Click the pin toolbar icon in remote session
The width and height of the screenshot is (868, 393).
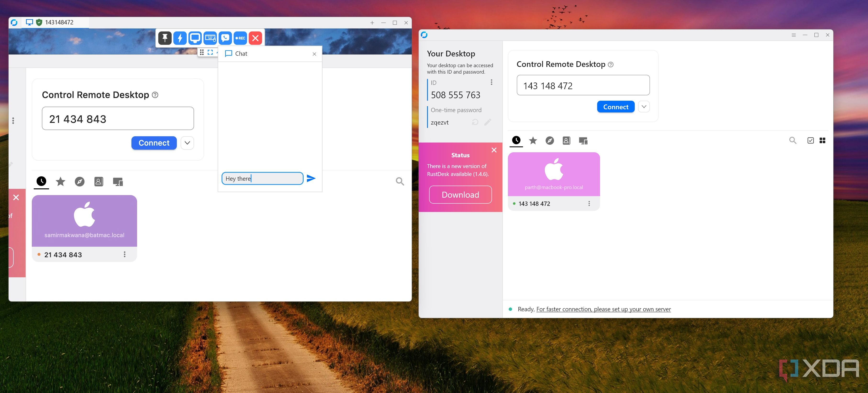tap(165, 38)
